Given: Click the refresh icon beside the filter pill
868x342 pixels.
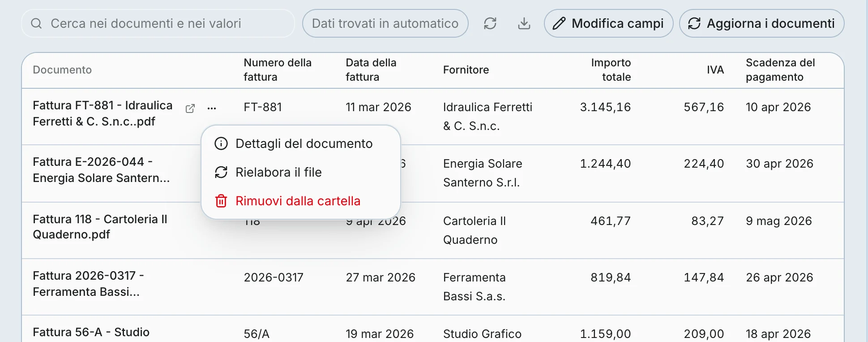Looking at the screenshot, I should coord(490,23).
